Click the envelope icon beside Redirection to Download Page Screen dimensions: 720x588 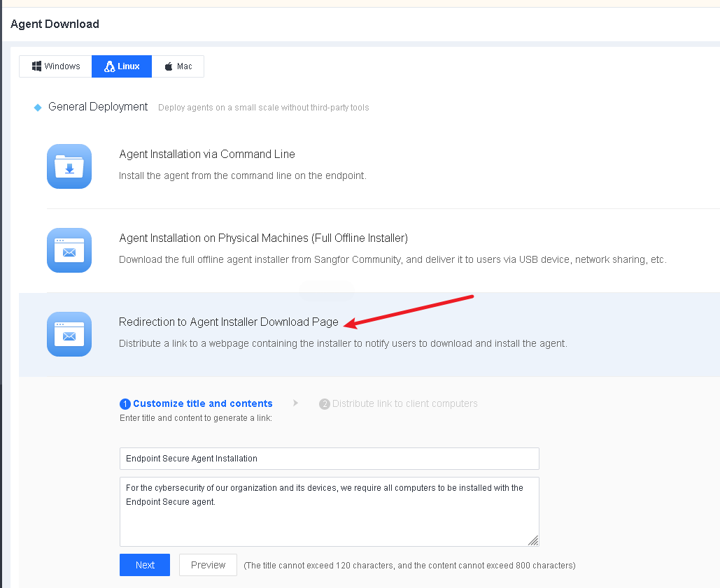click(x=69, y=334)
